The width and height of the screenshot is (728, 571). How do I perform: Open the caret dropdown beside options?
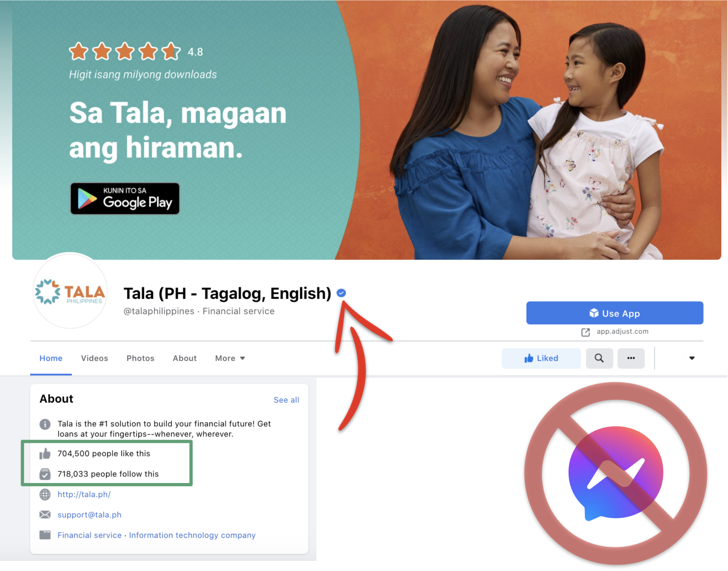(692, 359)
